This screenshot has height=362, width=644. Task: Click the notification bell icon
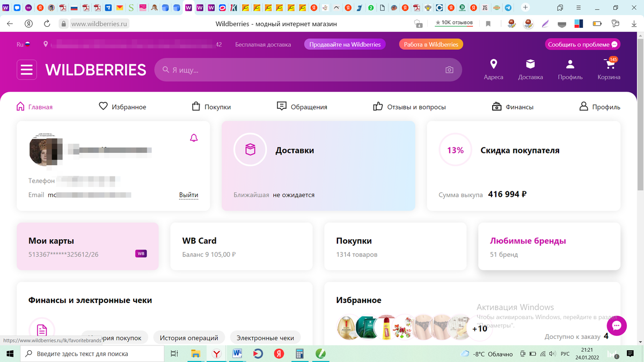(194, 138)
